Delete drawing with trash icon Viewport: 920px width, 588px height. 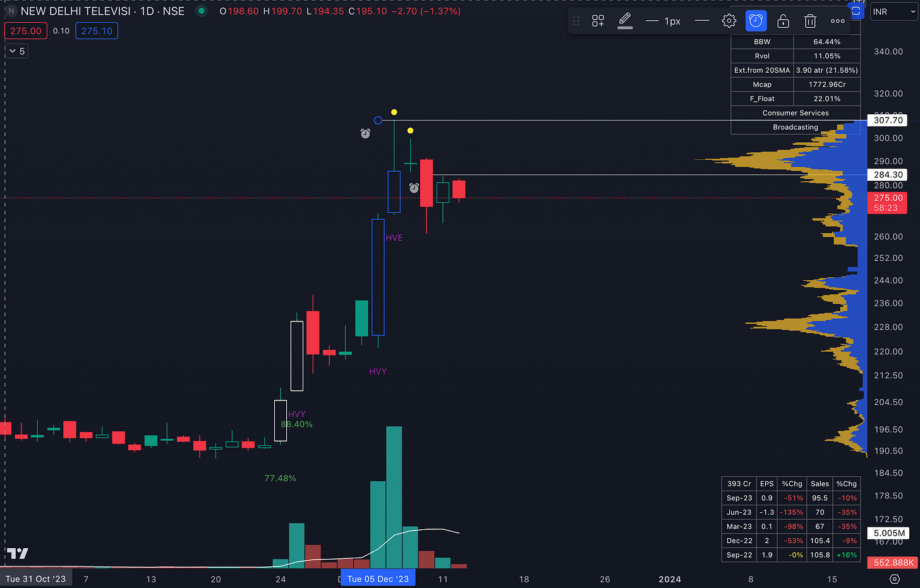(x=810, y=21)
